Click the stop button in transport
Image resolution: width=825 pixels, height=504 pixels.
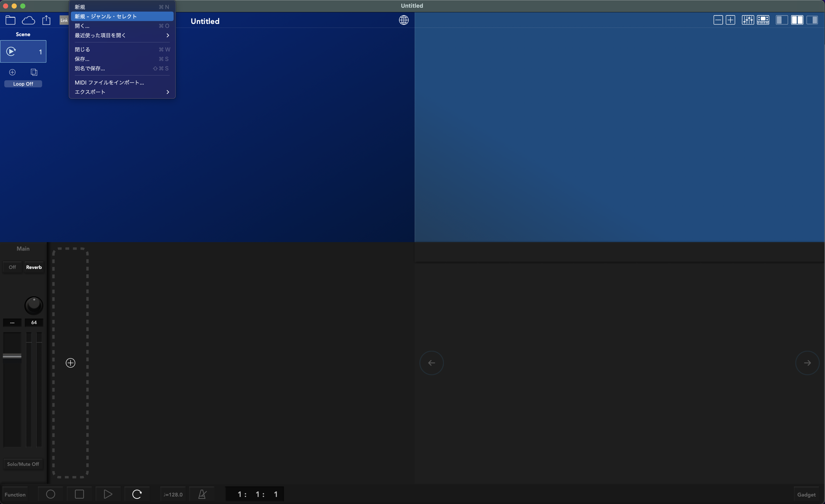pos(79,494)
